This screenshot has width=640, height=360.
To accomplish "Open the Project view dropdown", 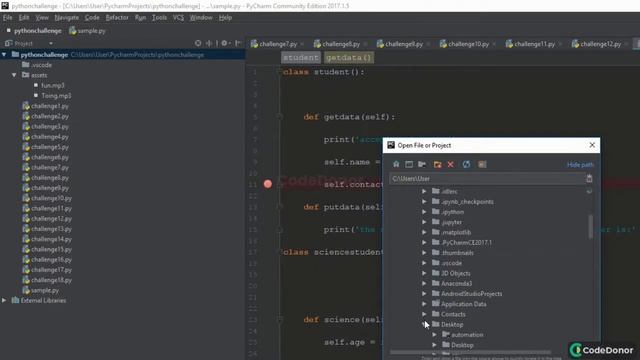I will point(51,43).
